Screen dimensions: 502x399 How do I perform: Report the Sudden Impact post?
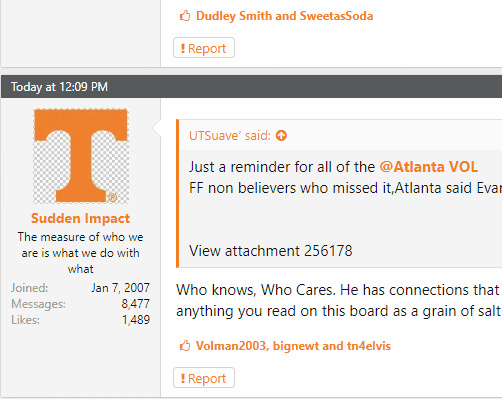(204, 378)
